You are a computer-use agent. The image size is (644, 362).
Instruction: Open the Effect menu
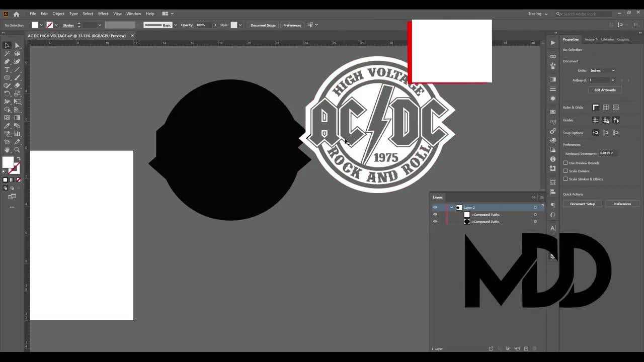pos(103,14)
